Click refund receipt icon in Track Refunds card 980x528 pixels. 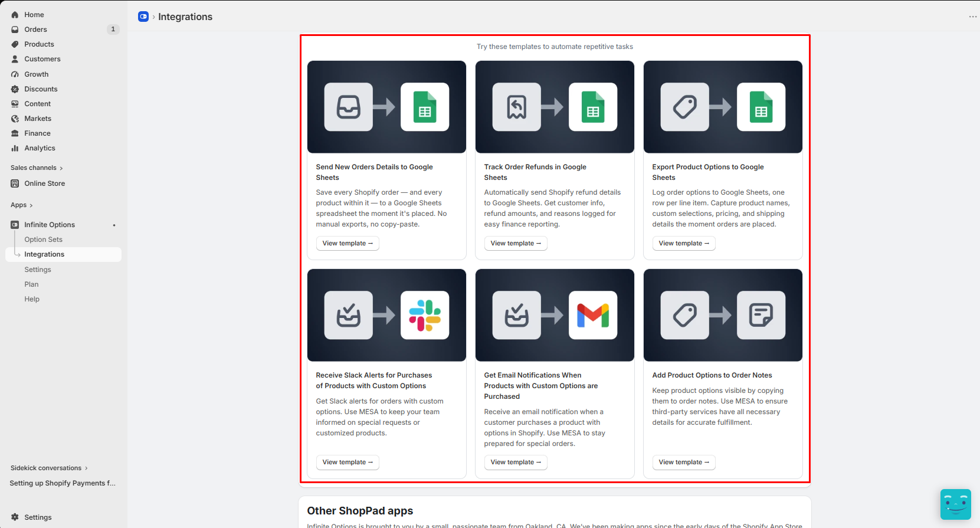tap(517, 107)
